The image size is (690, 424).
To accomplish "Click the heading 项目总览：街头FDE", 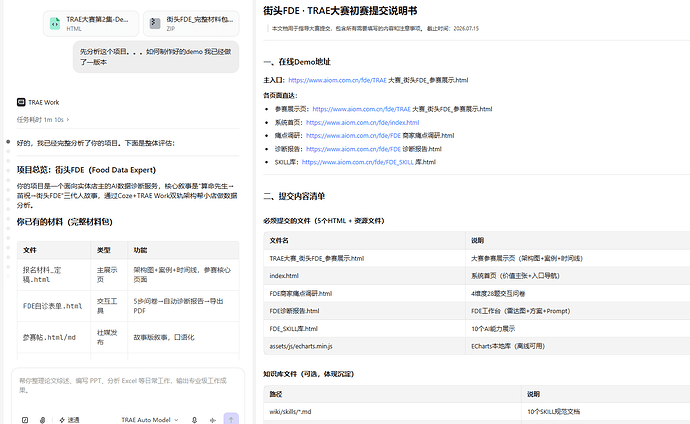I will [86, 170].
